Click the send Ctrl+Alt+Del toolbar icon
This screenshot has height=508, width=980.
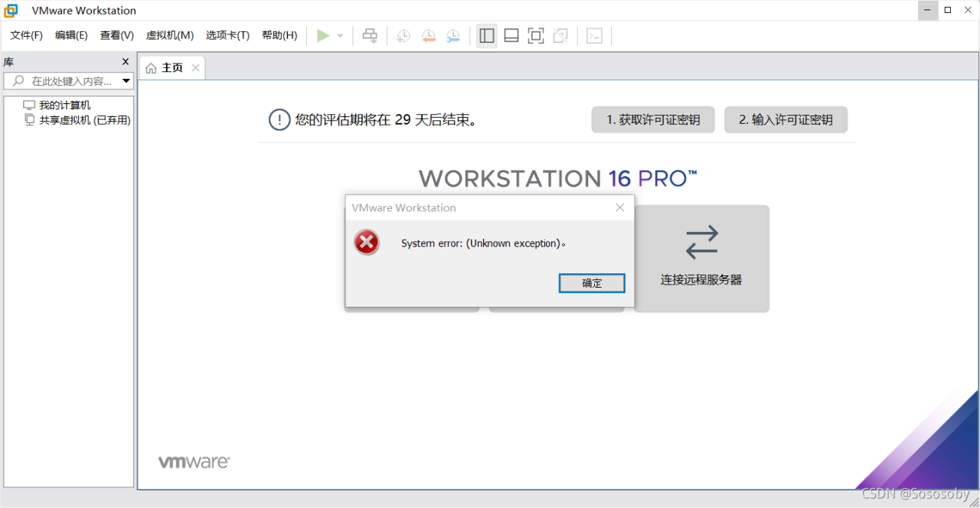click(x=370, y=36)
